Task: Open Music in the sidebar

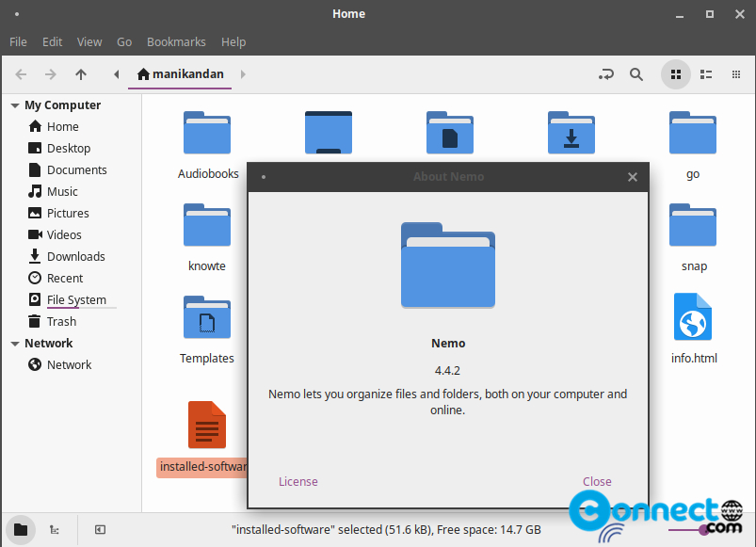Action: pyautogui.click(x=63, y=191)
